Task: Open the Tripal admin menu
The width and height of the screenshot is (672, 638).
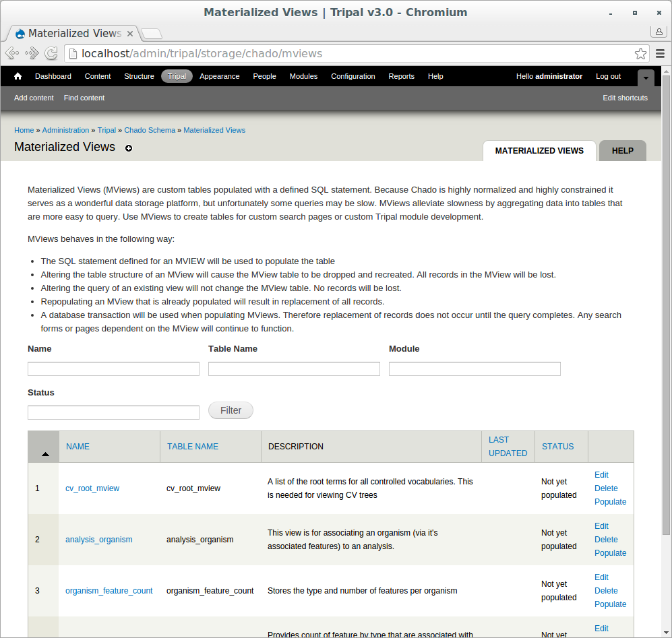Action: click(x=177, y=76)
